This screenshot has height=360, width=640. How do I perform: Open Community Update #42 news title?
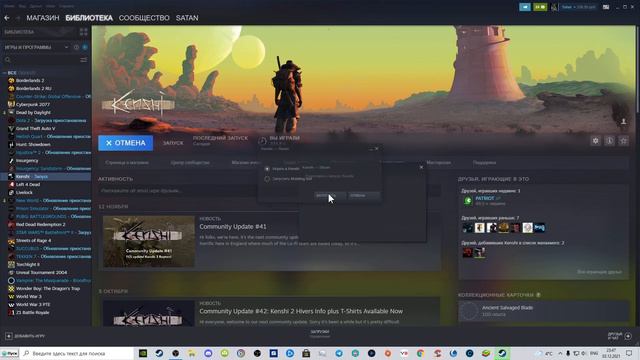301,311
